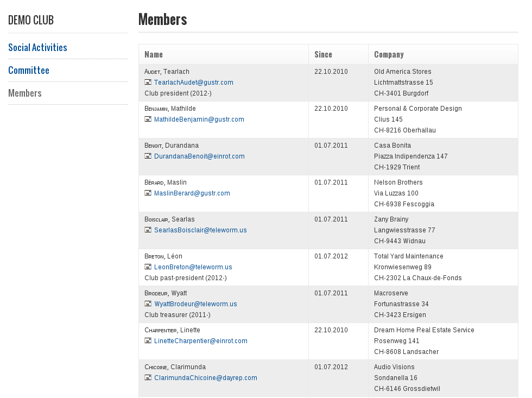Click the city CH-6938 Fescoggia
The width and height of the screenshot is (532, 398).
[x=404, y=204]
